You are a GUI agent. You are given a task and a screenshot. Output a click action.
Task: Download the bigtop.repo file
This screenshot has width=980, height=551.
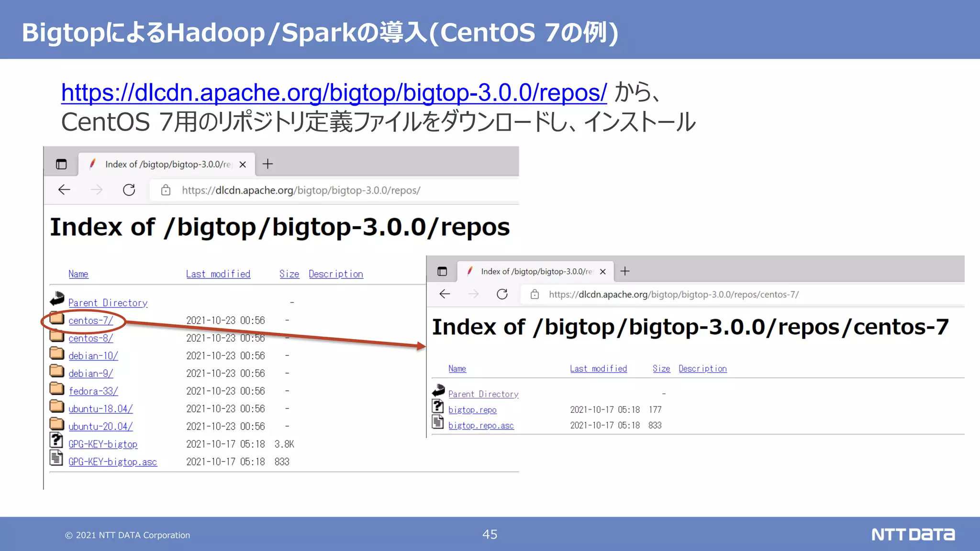pos(472,410)
